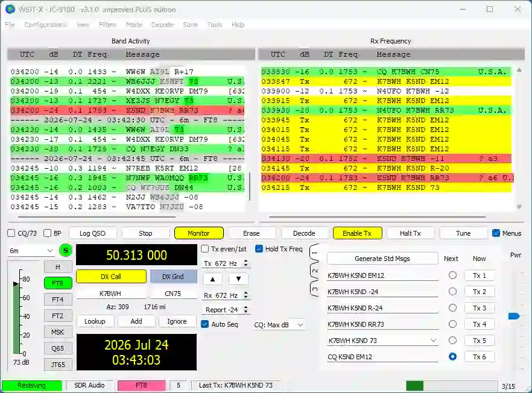Select Next radio for K7BWH K5ND 73
Screen dimensions: 532x393
pos(452,341)
